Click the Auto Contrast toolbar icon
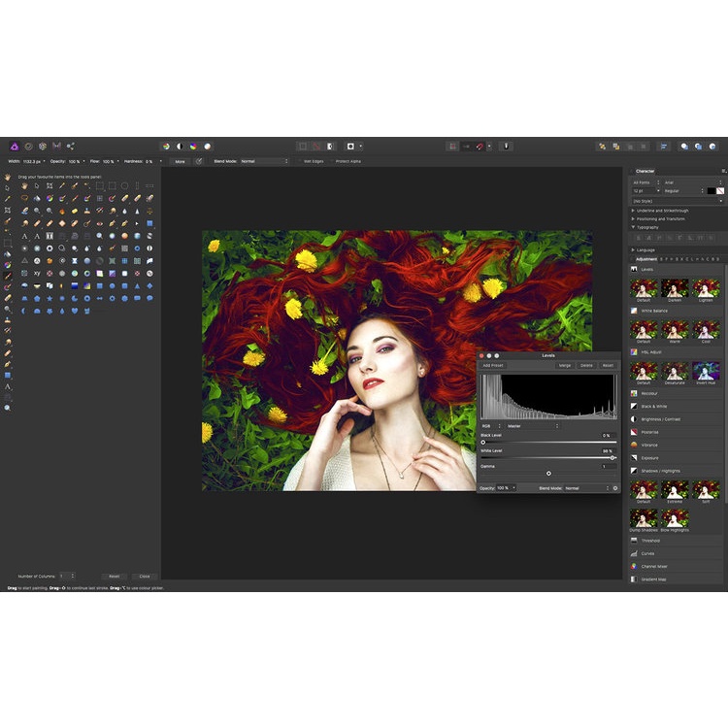The height and width of the screenshot is (728, 728). point(180,146)
